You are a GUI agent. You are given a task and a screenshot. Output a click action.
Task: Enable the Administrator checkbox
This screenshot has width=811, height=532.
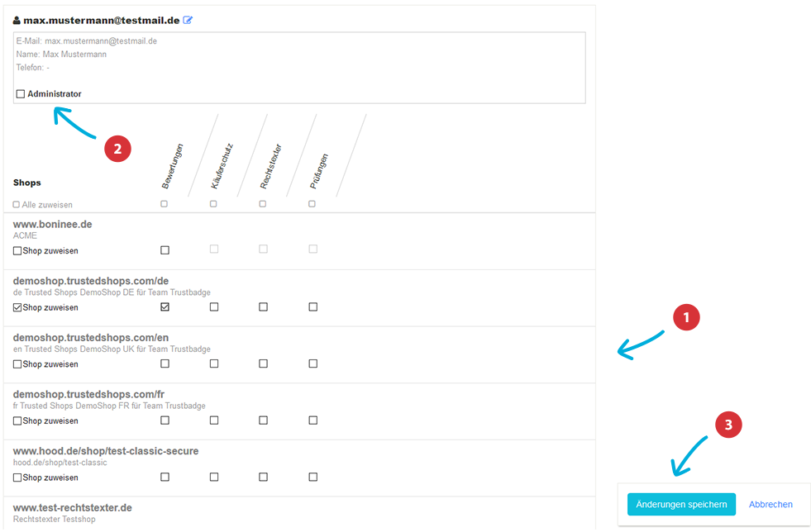click(x=21, y=94)
